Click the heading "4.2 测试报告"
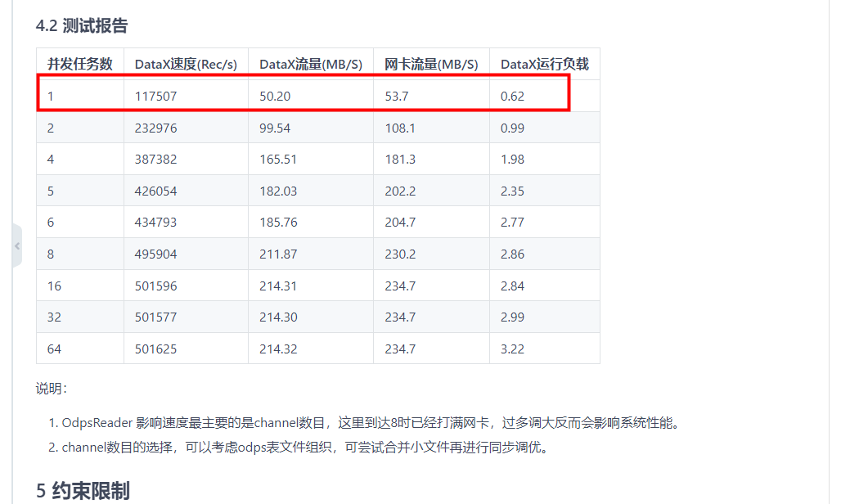The width and height of the screenshot is (868, 504). tap(82, 25)
